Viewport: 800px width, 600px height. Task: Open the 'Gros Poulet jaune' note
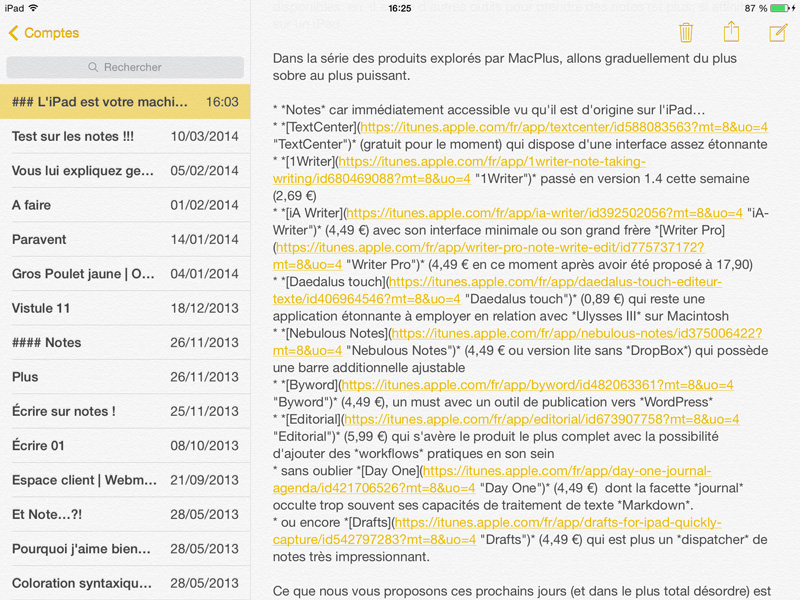point(125,274)
